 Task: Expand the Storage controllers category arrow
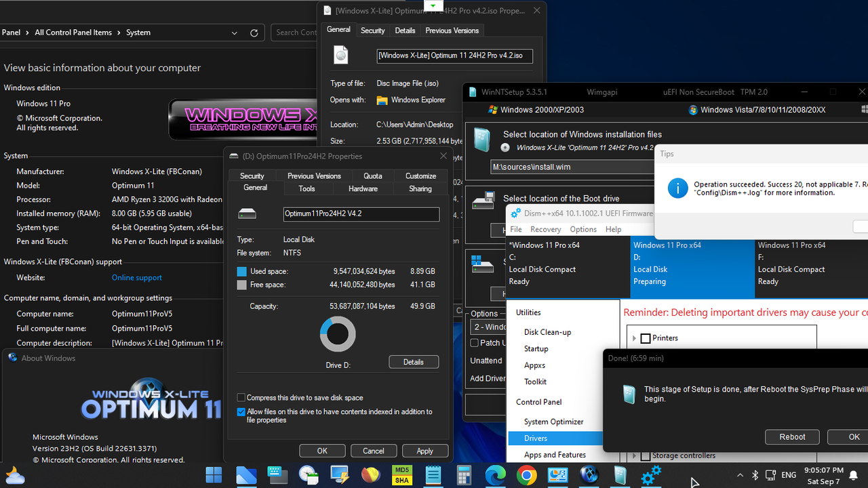634,455
